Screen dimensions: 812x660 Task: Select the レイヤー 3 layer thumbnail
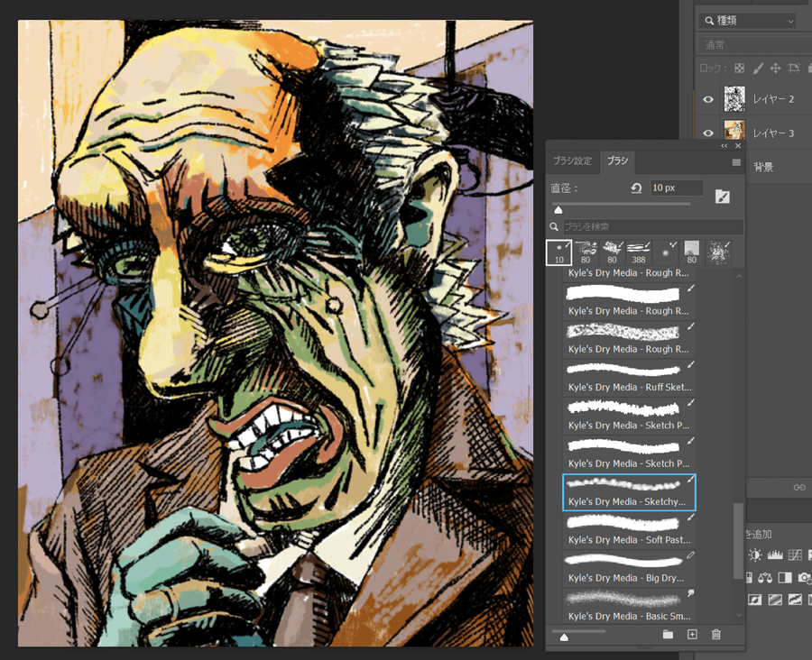734,130
